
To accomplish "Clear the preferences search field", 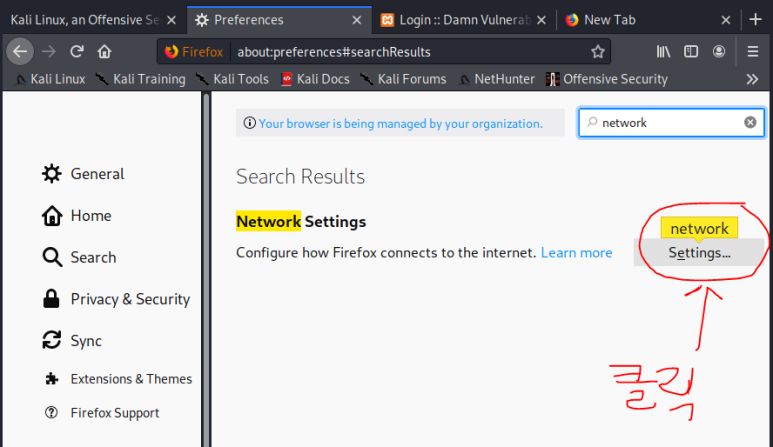I will pyautogui.click(x=750, y=122).
